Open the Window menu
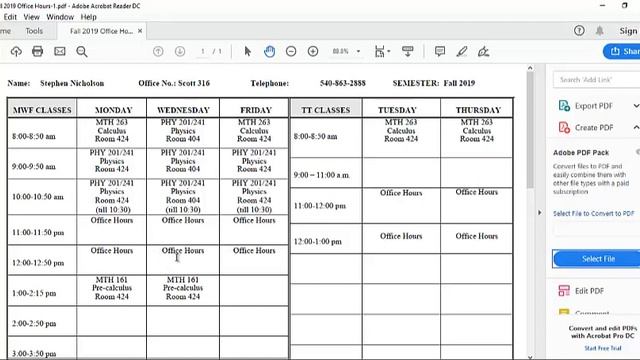This screenshot has width=640, height=360. pos(60,17)
